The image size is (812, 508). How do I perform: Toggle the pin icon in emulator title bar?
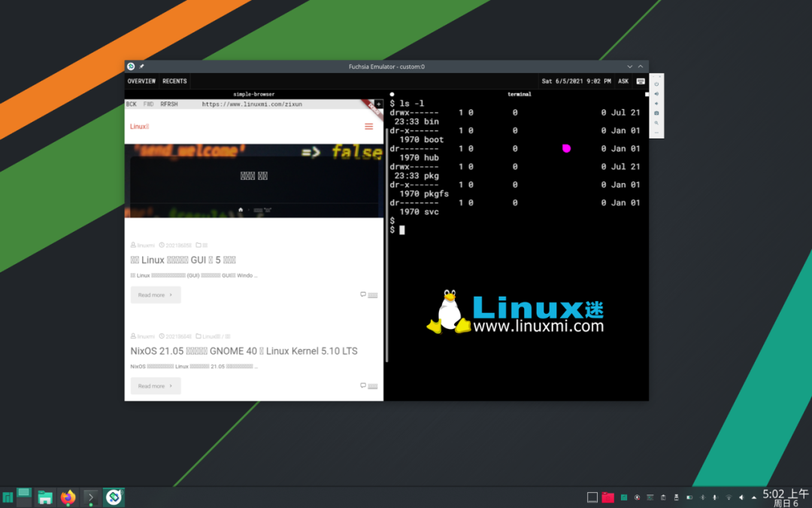click(141, 66)
